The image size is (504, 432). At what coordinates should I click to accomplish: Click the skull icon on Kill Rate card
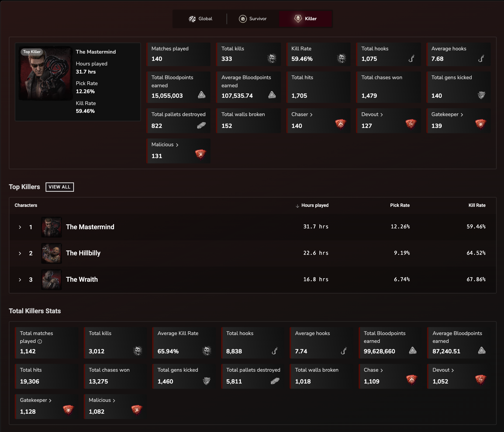pyautogui.click(x=341, y=58)
